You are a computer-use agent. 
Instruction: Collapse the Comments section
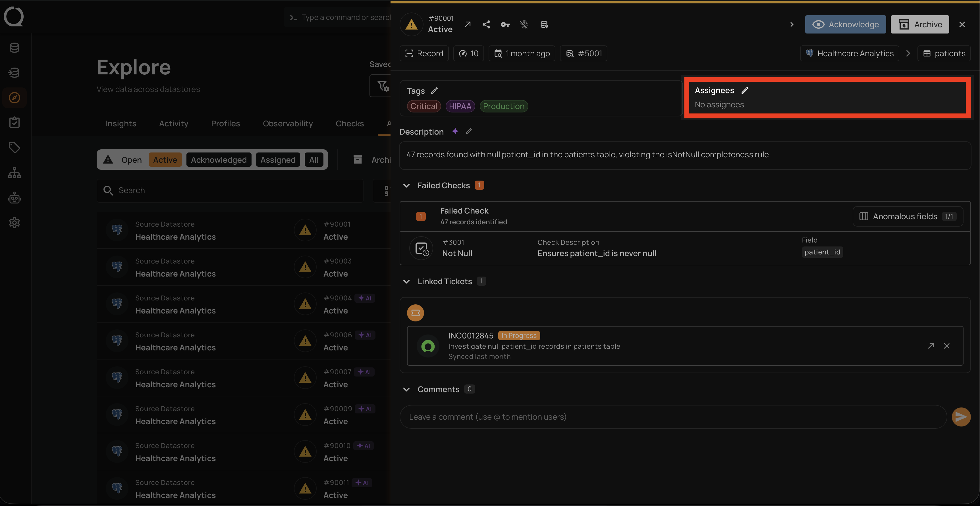coord(406,389)
